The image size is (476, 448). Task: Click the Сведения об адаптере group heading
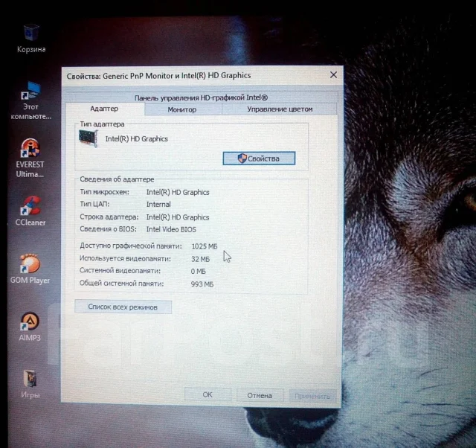pyautogui.click(x=117, y=179)
